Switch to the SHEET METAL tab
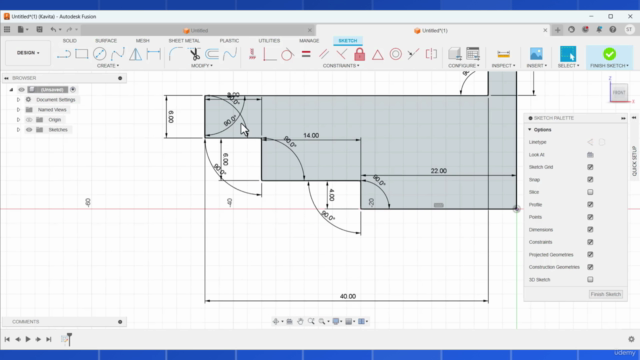 tap(184, 41)
